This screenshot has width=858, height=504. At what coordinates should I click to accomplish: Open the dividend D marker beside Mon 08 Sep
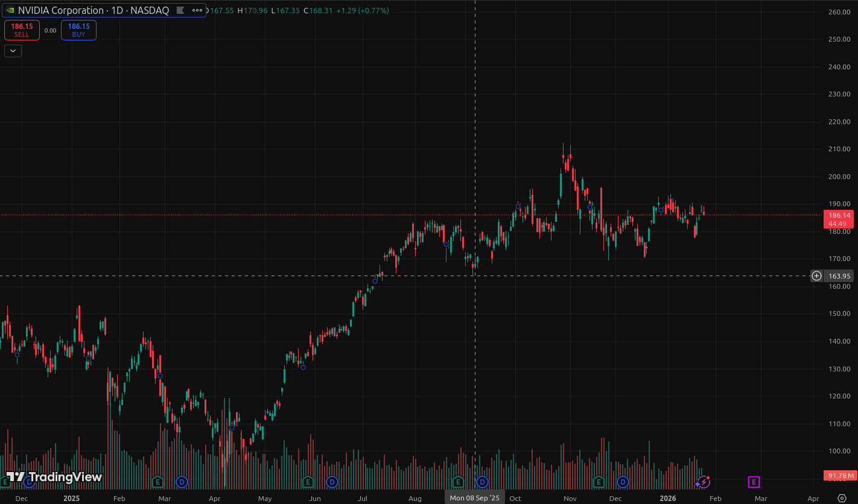482,482
